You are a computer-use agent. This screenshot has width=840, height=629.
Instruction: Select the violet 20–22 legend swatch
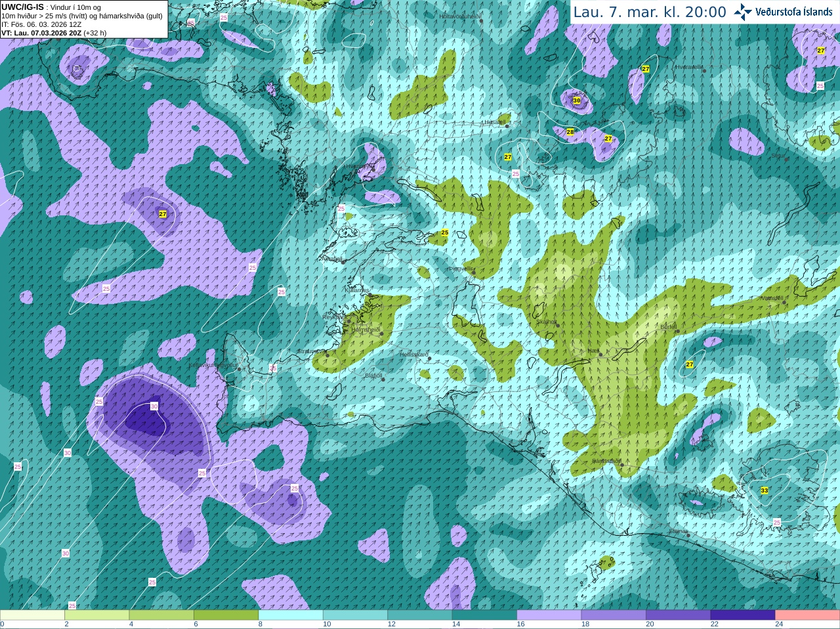point(679,615)
